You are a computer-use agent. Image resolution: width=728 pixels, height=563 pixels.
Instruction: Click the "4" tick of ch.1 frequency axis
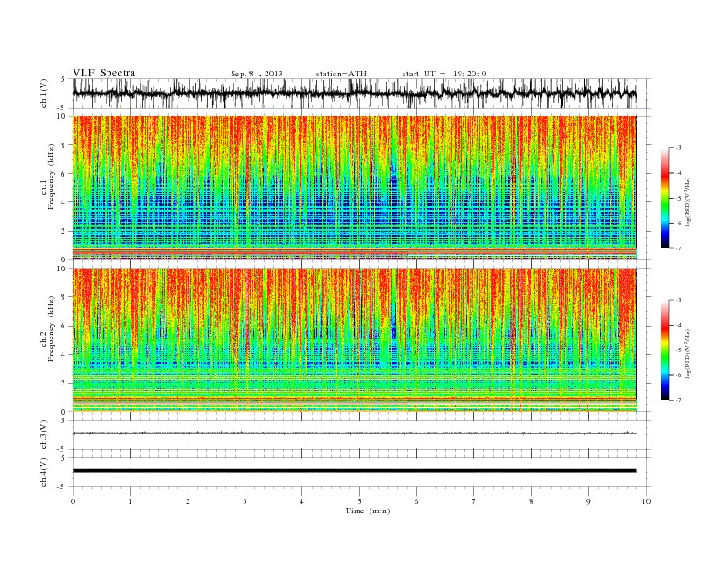click(64, 202)
